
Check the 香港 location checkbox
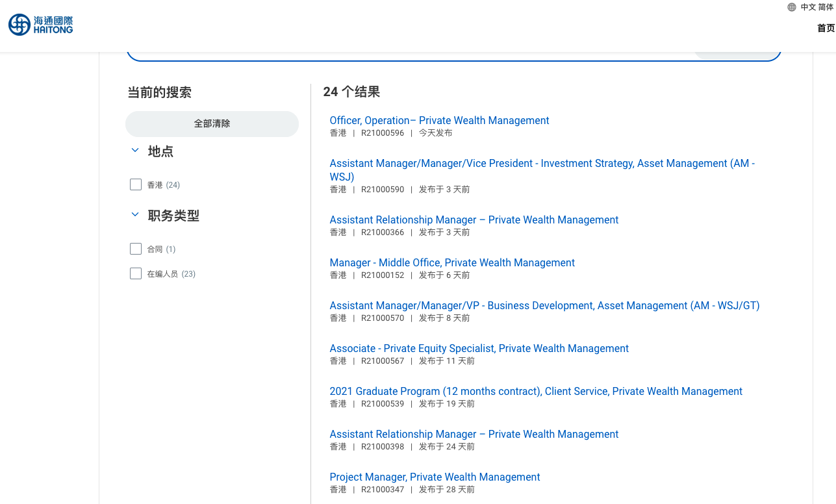[136, 184]
